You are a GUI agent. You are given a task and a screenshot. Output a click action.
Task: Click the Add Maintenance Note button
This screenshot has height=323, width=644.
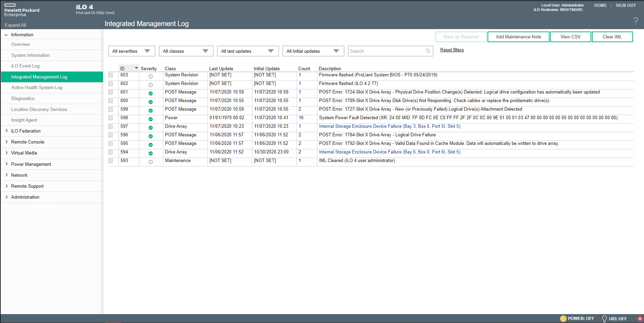(518, 37)
